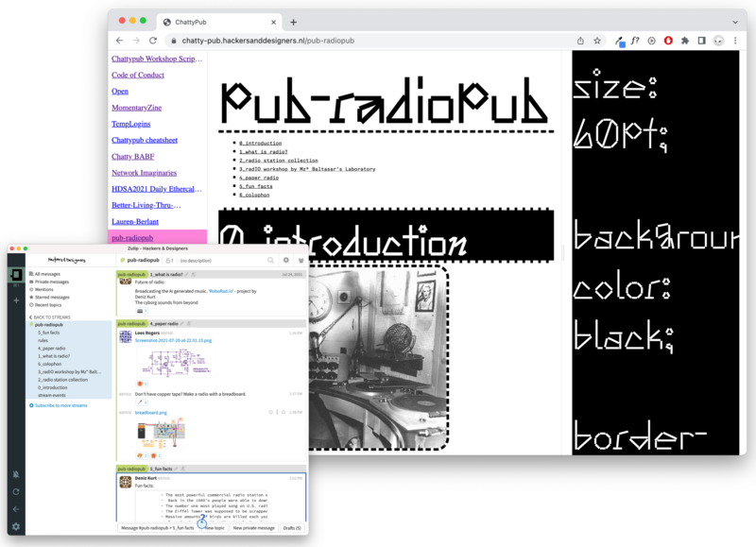
Task: Go back in the Chrome browser
Action: (x=120, y=41)
